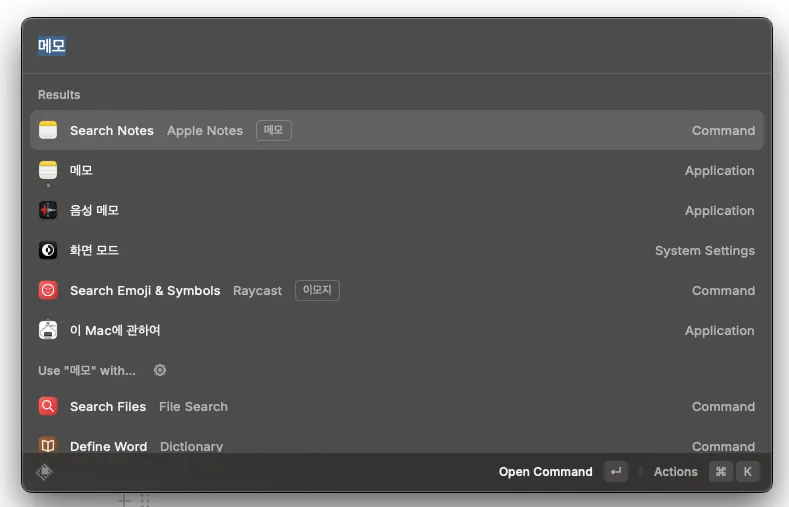Select the Search Notes command row
789x507 pixels.
click(x=397, y=130)
